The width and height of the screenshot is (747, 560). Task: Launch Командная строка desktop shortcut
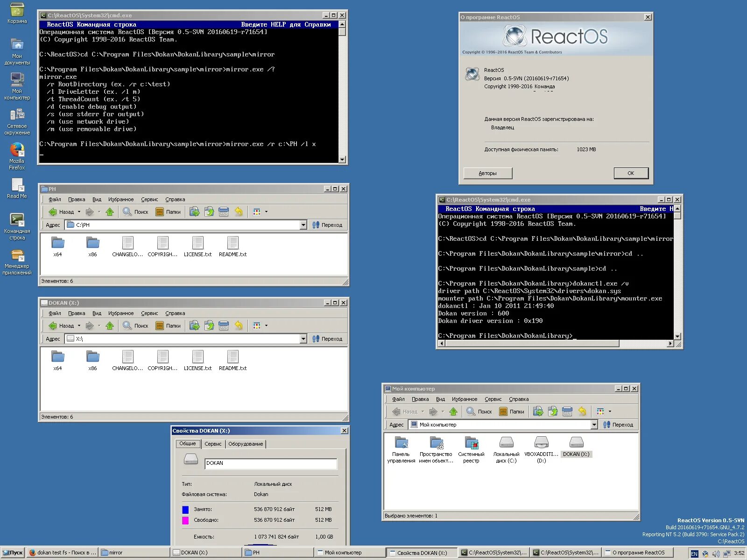[17, 226]
